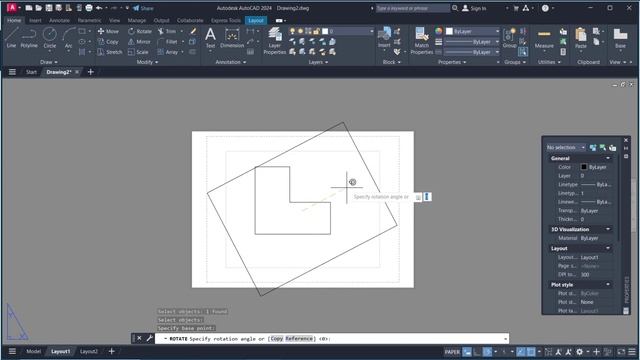Open the Insert ribbon tab

click(x=35, y=20)
